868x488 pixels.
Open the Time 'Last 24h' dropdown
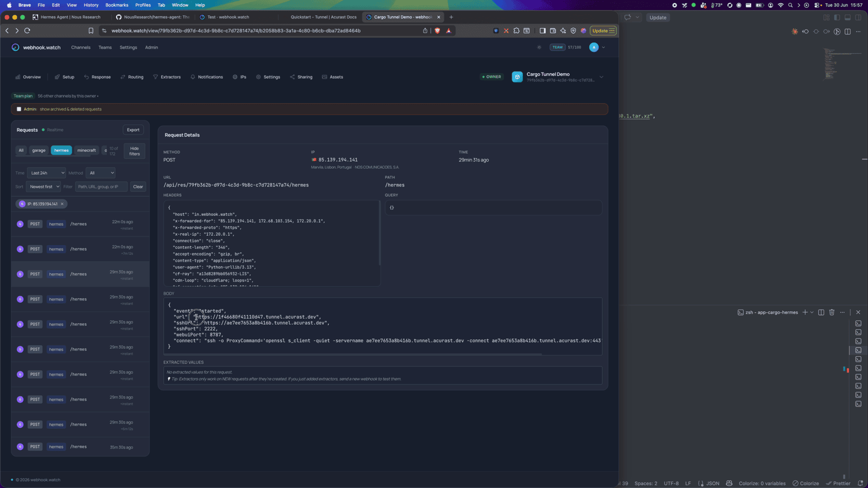[47, 173]
